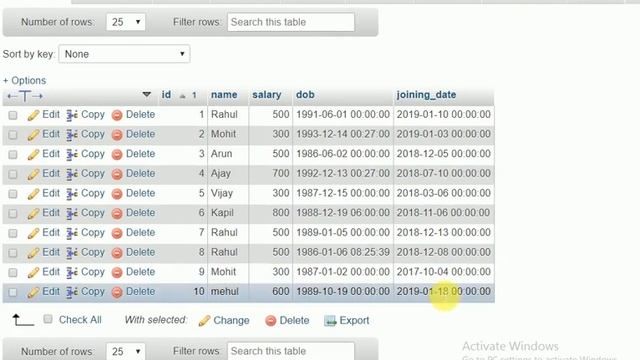Click the Copy icon in the id 8 Rahul row

72,253
